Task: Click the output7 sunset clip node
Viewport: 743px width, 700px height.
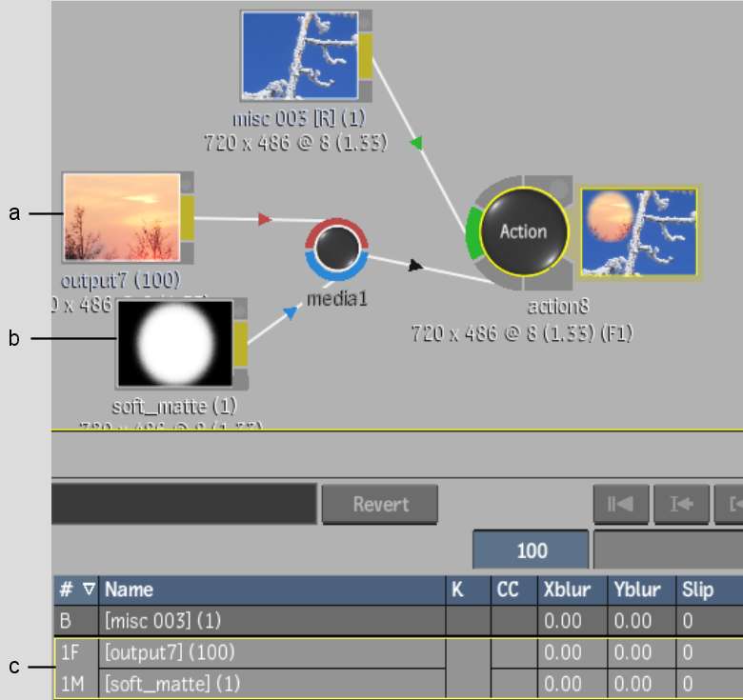Action: click(121, 217)
